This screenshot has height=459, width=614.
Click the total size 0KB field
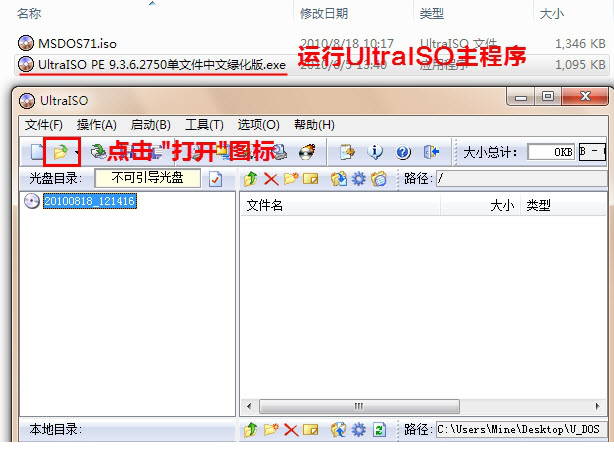[x=551, y=152]
